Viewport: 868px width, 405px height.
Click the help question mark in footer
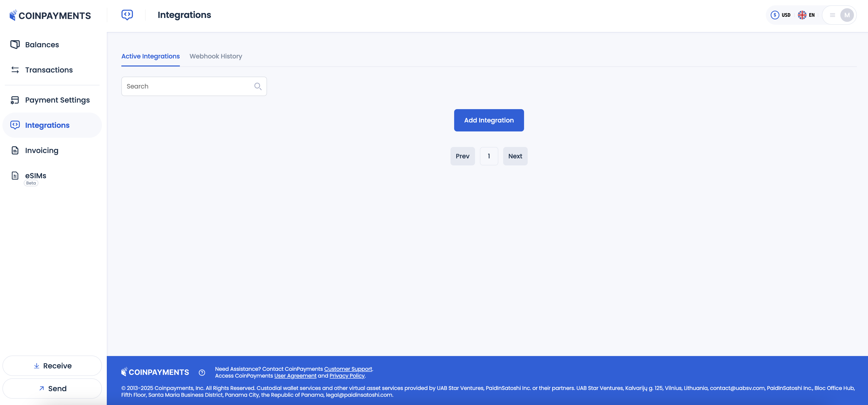point(202,372)
